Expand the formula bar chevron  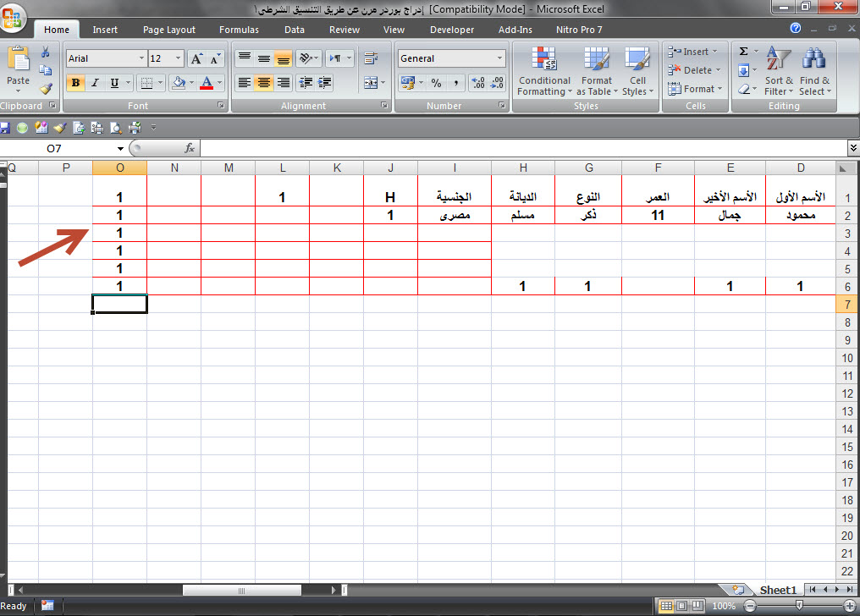point(853,148)
